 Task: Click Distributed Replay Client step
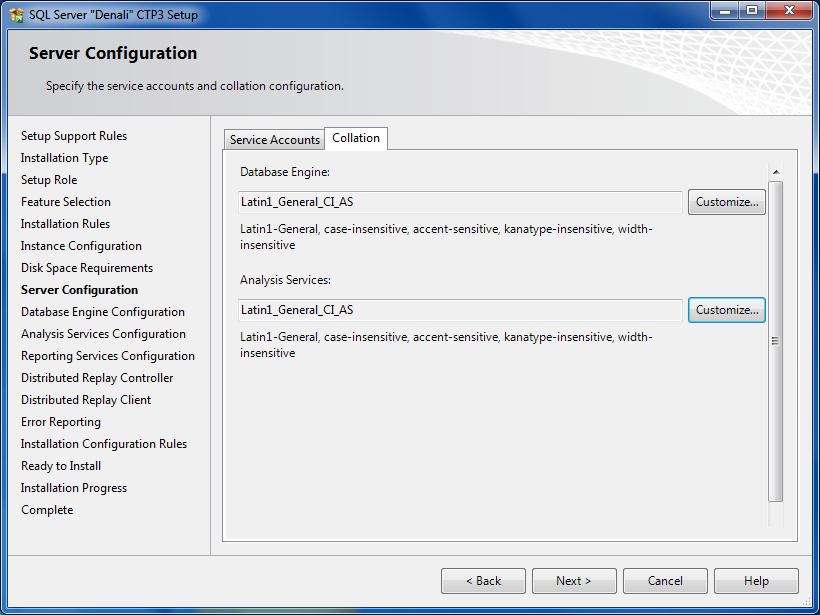click(86, 400)
